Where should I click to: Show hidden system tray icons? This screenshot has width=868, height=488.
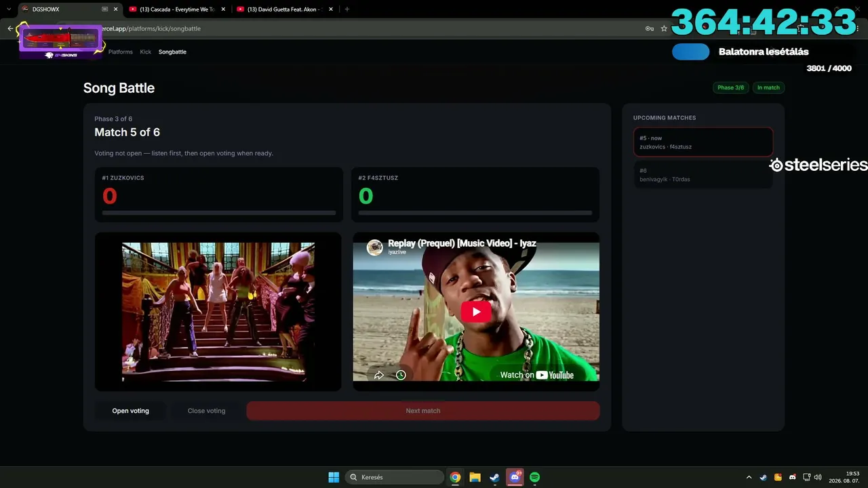[749, 477]
